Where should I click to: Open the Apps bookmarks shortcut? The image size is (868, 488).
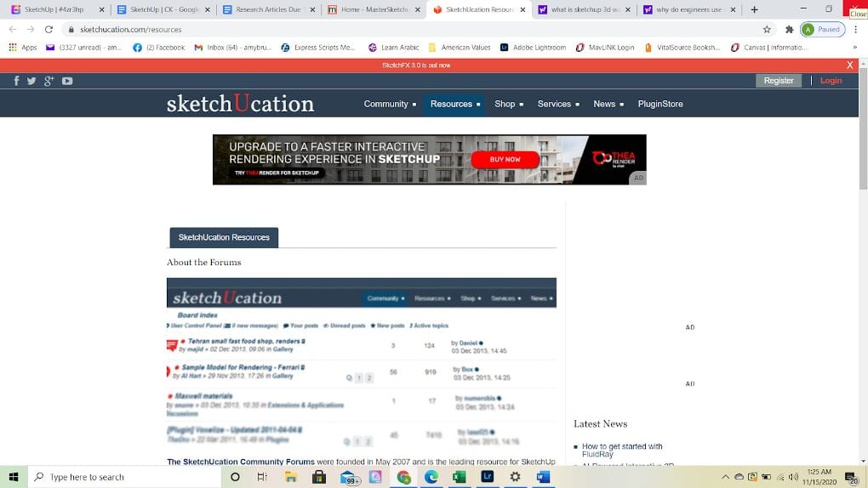click(23, 48)
